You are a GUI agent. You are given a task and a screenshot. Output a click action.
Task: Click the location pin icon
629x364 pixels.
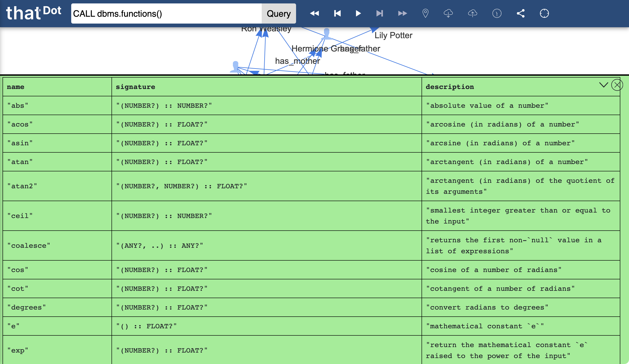click(425, 13)
